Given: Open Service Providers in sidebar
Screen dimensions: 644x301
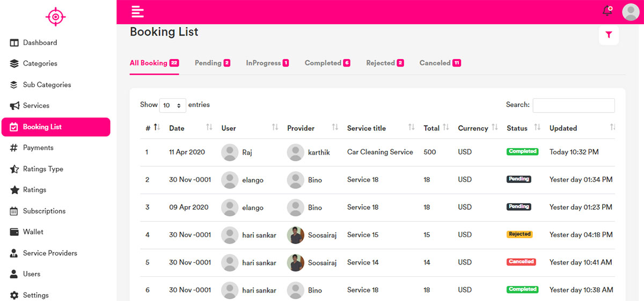Looking at the screenshot, I should click(50, 253).
